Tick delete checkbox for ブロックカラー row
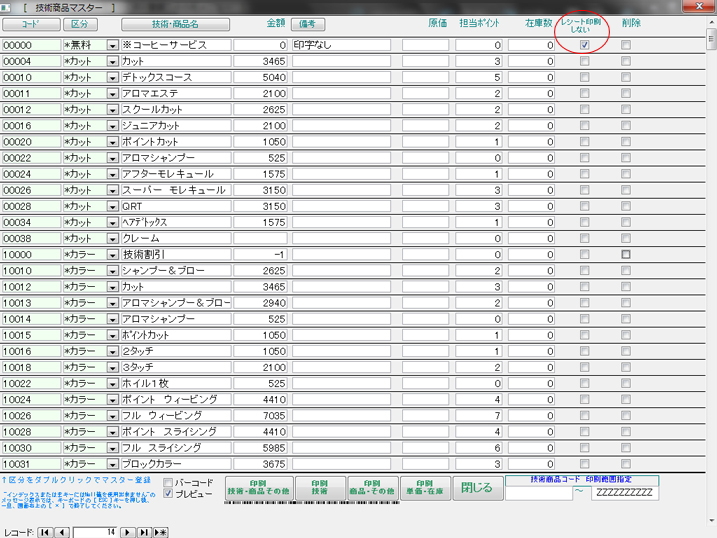 (626, 463)
